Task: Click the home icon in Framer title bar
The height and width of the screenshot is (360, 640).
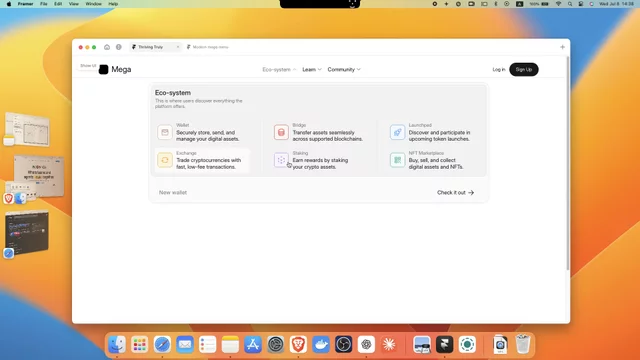Action: coord(107,47)
